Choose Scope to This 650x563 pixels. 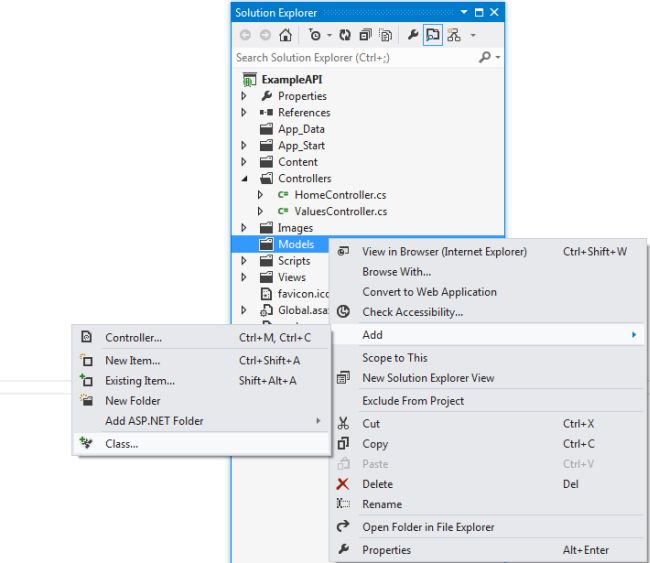395,358
